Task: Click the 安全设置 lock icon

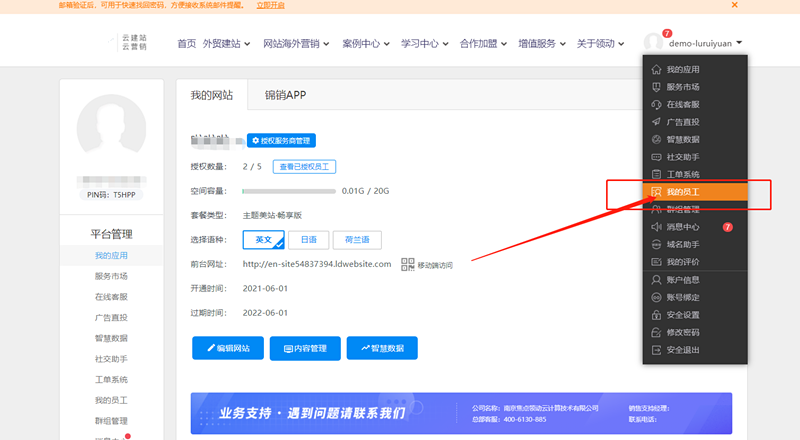Action: [656, 314]
